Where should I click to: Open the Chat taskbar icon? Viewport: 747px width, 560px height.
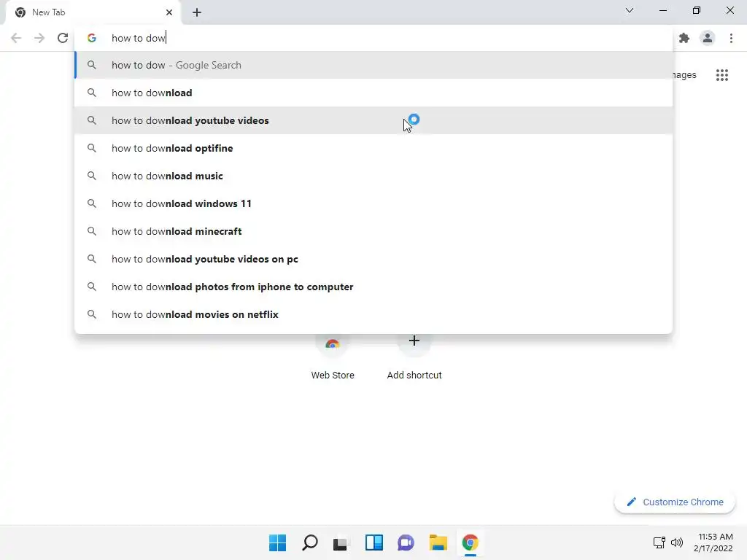click(x=406, y=542)
